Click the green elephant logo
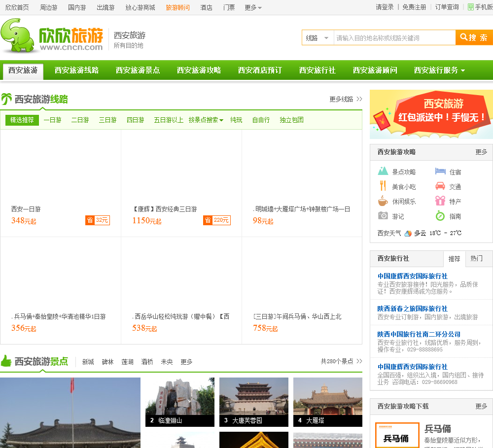 coord(17,35)
